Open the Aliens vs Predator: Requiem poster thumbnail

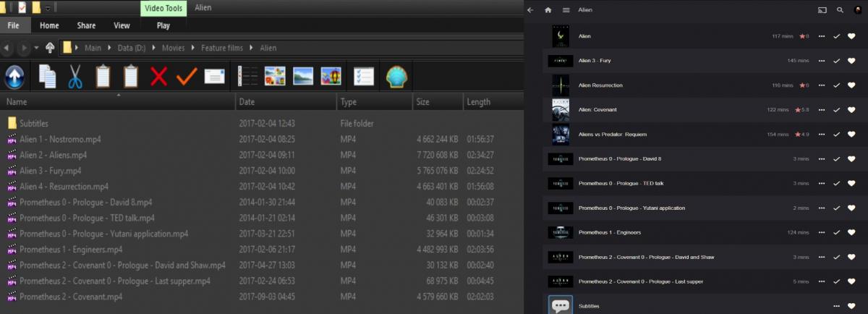[x=560, y=135]
